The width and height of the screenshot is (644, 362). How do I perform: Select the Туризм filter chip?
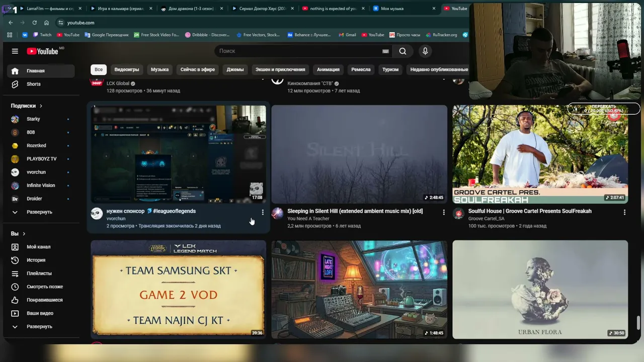tap(390, 69)
